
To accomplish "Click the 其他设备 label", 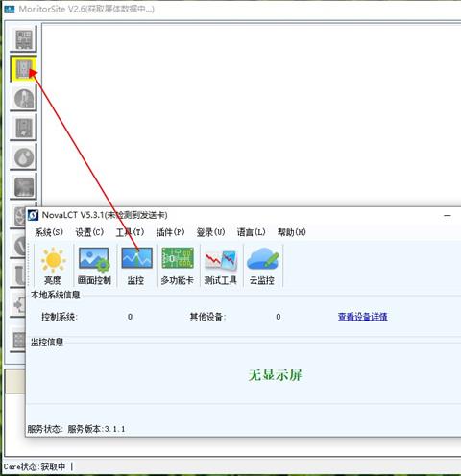I will pyautogui.click(x=207, y=317).
